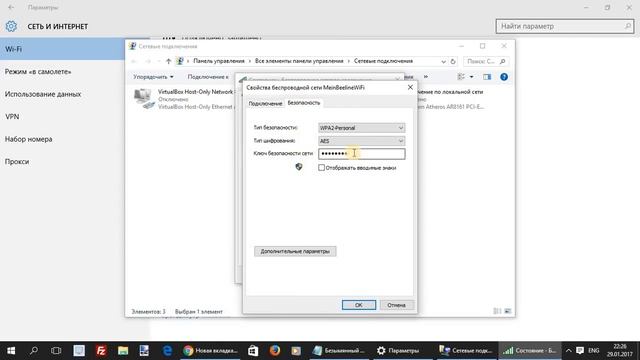The image size is (640, 360).
Task: Open Action Center notification icon
Action: 580,351
